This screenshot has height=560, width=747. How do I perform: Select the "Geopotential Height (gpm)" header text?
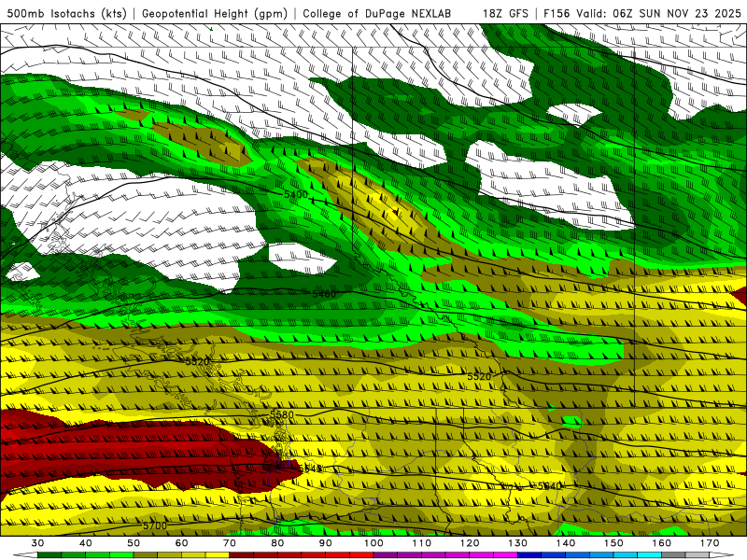215,13
